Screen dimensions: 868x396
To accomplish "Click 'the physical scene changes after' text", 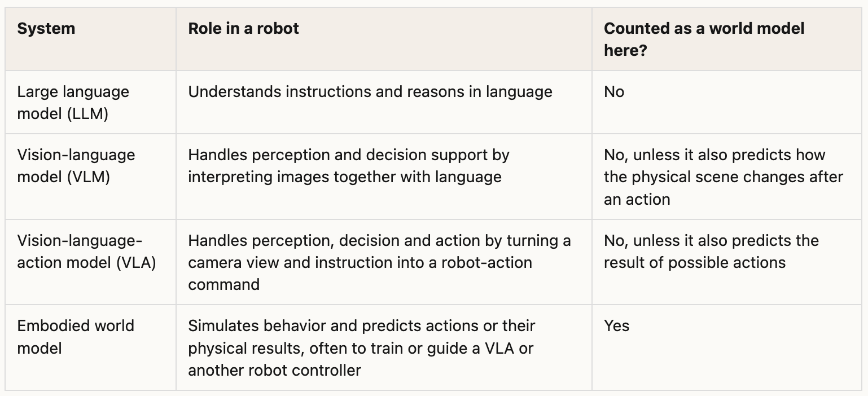I will coord(724,177).
